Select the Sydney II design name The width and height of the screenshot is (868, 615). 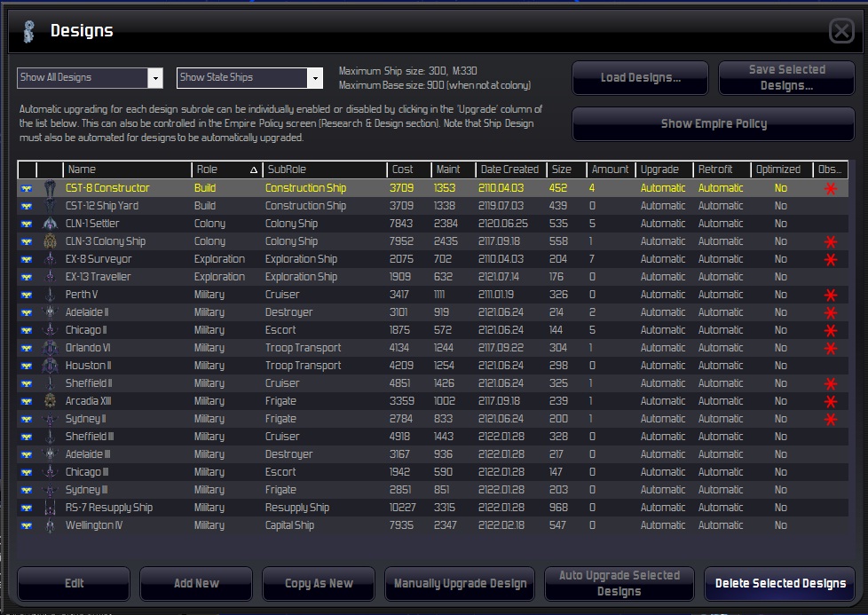pyautogui.click(x=86, y=419)
